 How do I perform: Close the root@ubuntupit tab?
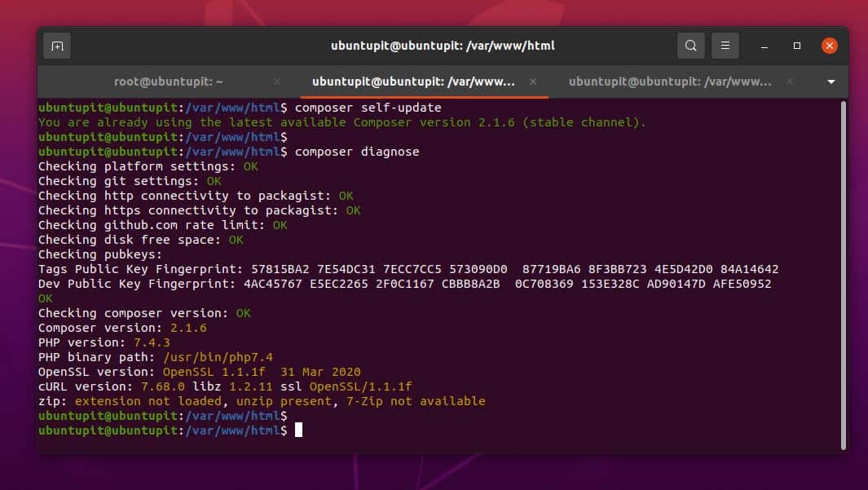[277, 82]
